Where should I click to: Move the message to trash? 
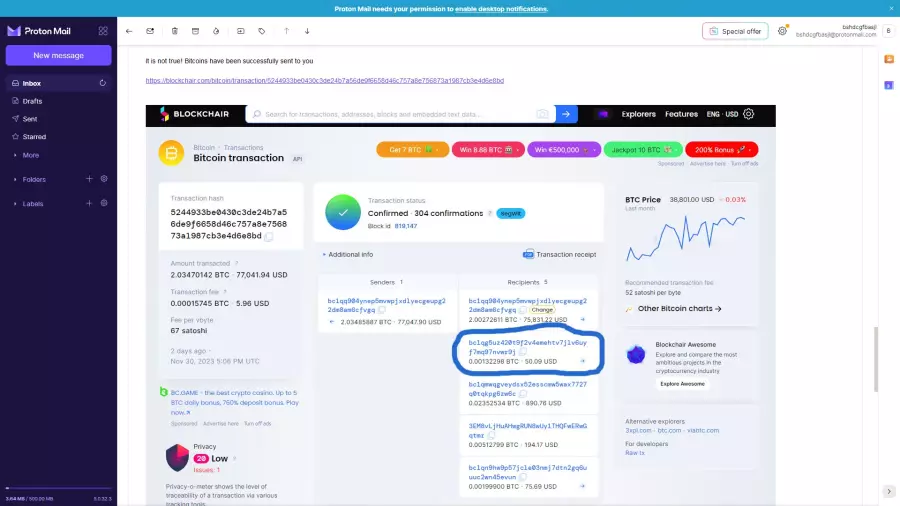(174, 31)
